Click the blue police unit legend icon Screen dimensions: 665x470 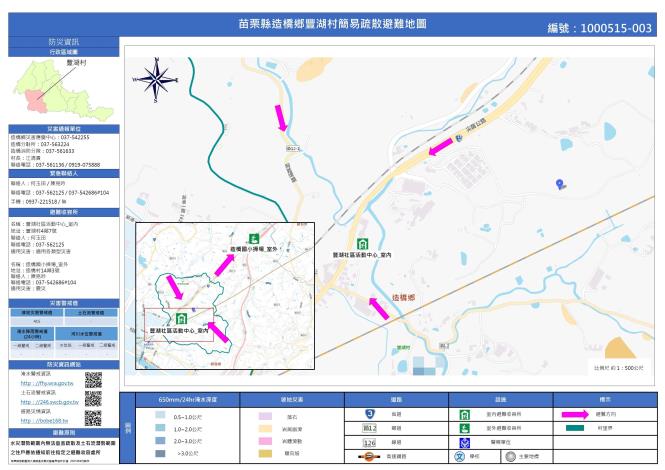[465, 443]
